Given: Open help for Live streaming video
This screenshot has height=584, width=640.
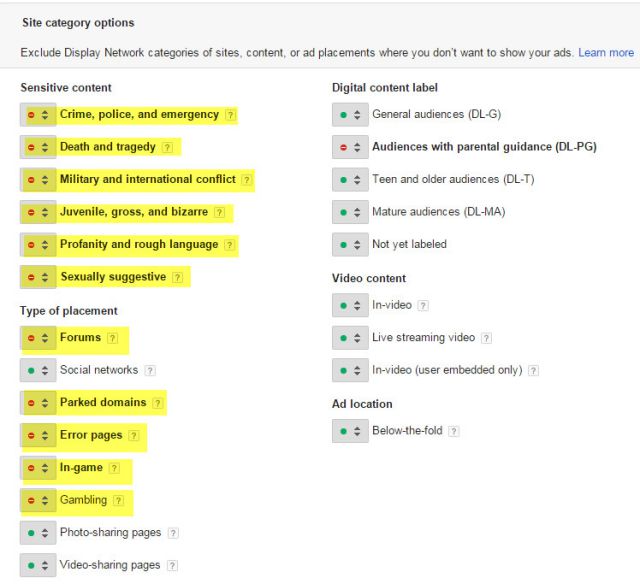Looking at the screenshot, I should [486, 338].
